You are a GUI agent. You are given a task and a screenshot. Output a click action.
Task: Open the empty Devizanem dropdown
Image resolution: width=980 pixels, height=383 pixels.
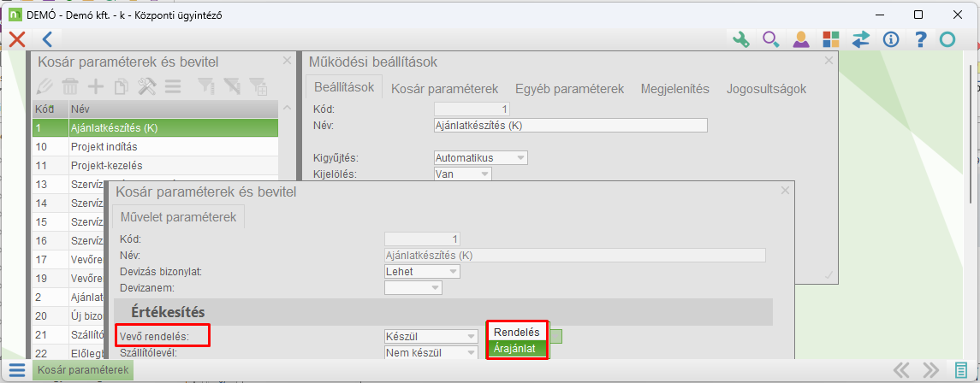click(413, 287)
